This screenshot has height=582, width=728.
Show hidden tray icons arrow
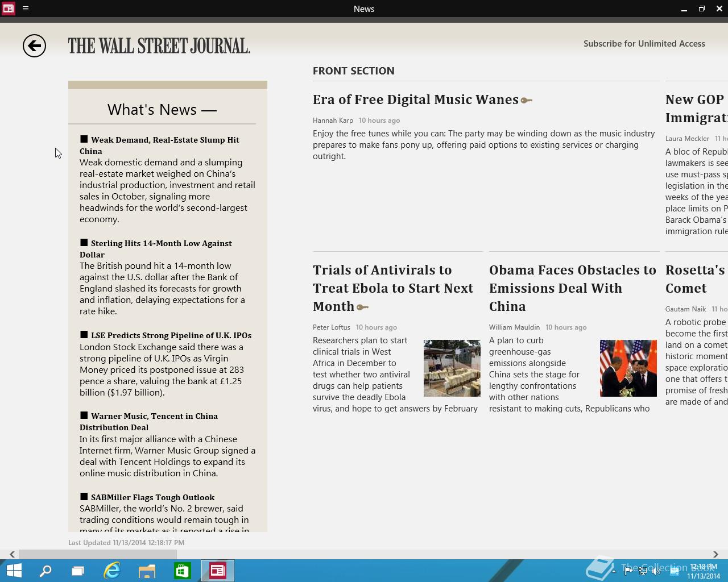(x=614, y=571)
